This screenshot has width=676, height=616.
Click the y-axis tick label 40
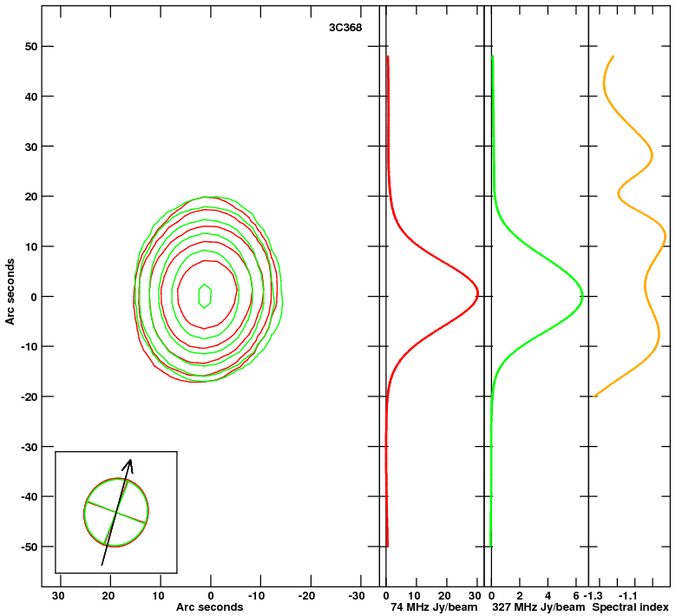tap(30, 96)
